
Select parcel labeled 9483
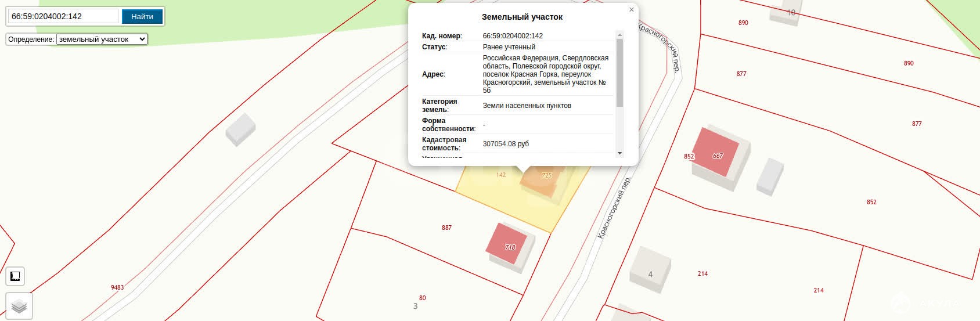coord(117,287)
